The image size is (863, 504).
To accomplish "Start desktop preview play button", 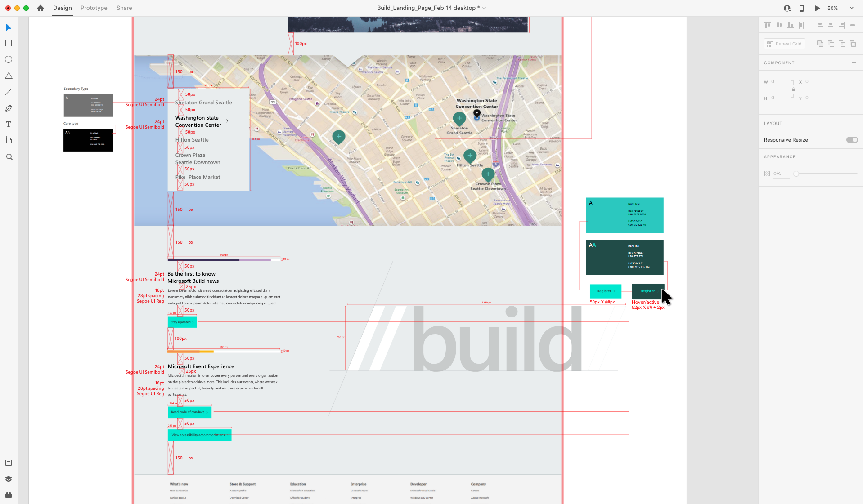I will (x=817, y=8).
